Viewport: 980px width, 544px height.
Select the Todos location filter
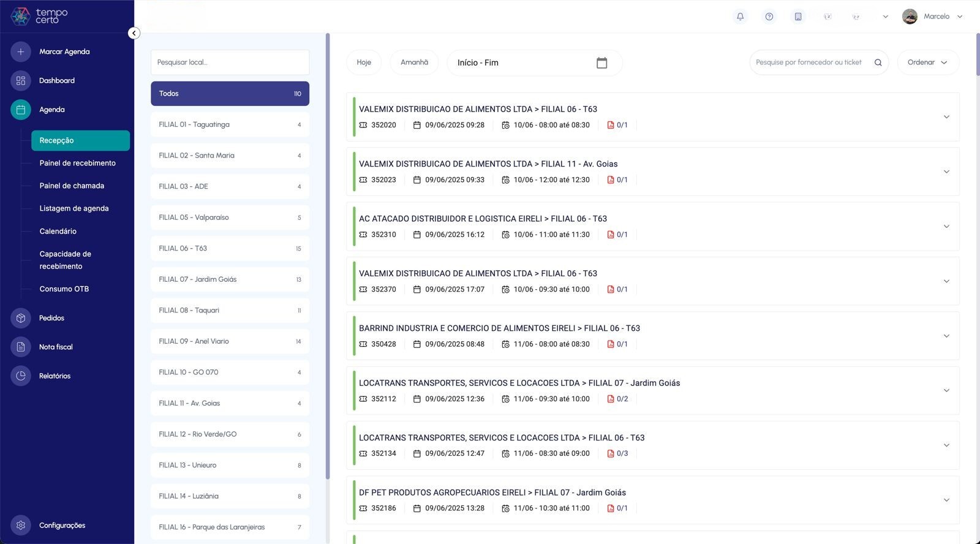230,94
